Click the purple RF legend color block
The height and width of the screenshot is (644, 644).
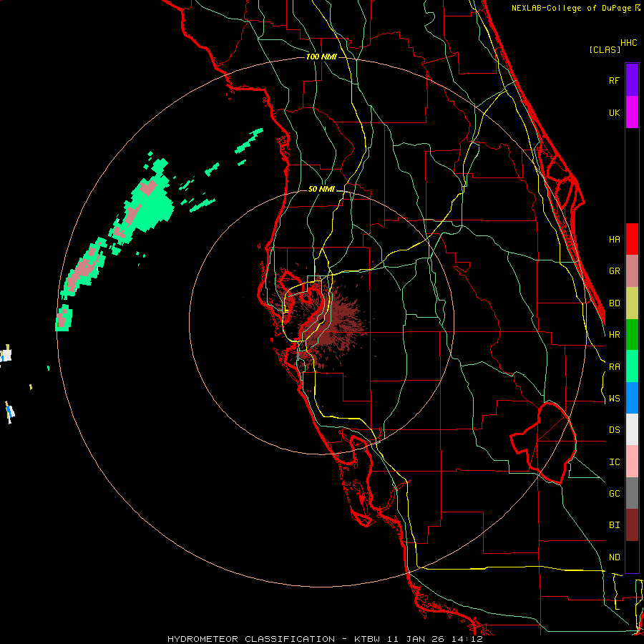tap(632, 80)
